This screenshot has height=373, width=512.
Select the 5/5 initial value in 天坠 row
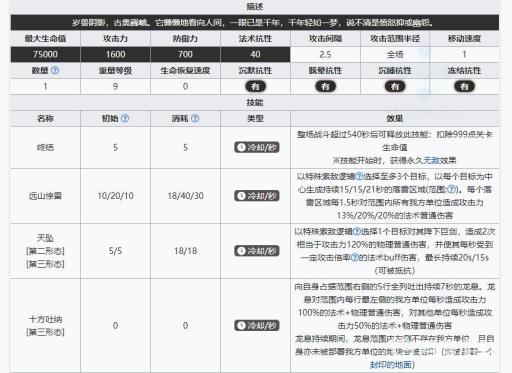pos(115,251)
